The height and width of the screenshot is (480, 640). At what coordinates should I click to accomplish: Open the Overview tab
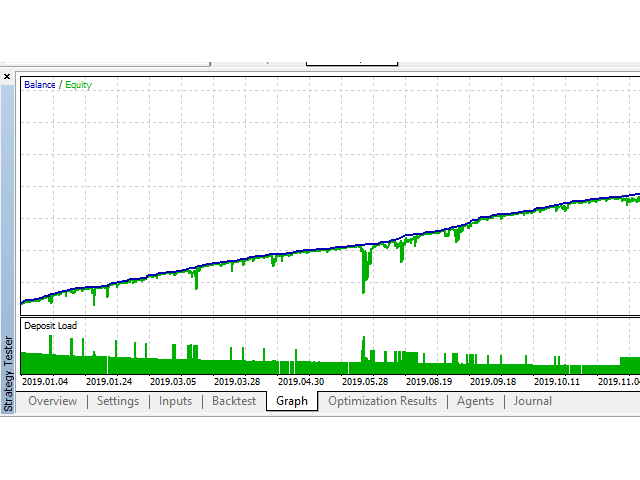click(52, 401)
